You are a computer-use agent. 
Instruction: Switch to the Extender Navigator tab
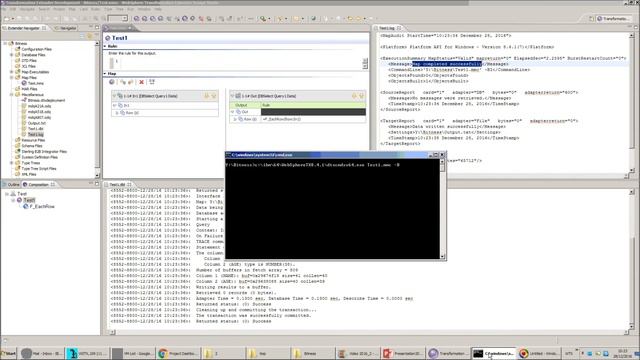point(24,28)
